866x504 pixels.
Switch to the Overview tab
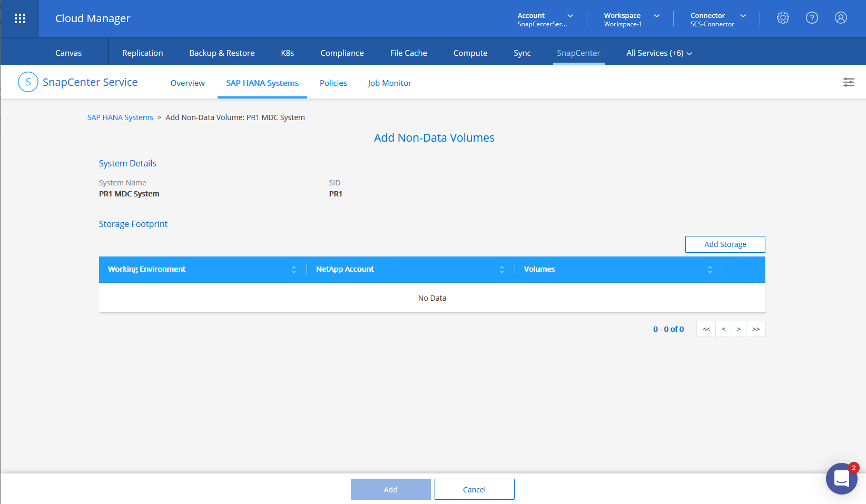point(188,83)
